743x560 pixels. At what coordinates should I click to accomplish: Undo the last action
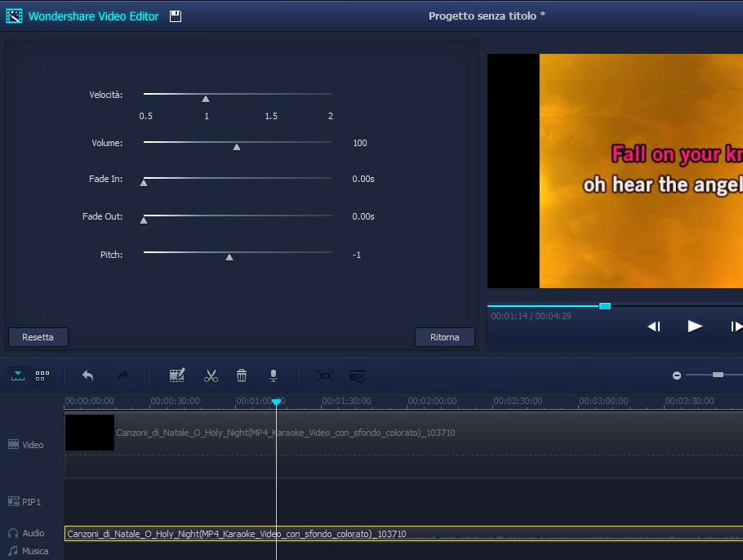[87, 376]
